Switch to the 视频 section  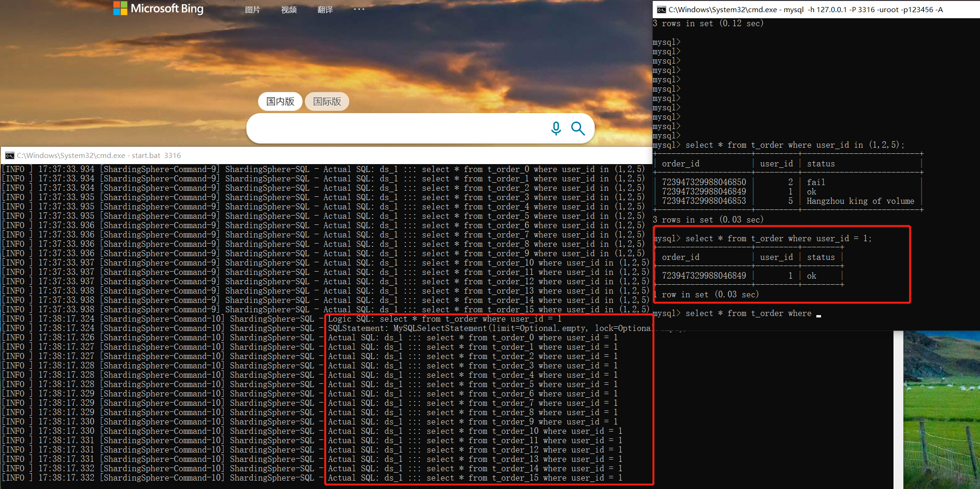(288, 9)
